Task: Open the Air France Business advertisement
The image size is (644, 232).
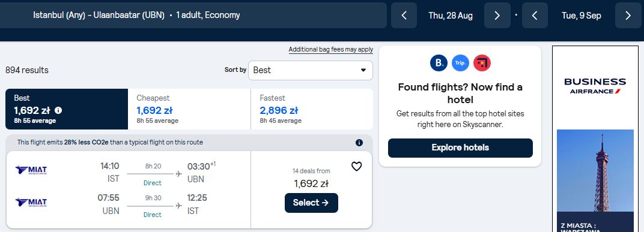Action: 595,138
